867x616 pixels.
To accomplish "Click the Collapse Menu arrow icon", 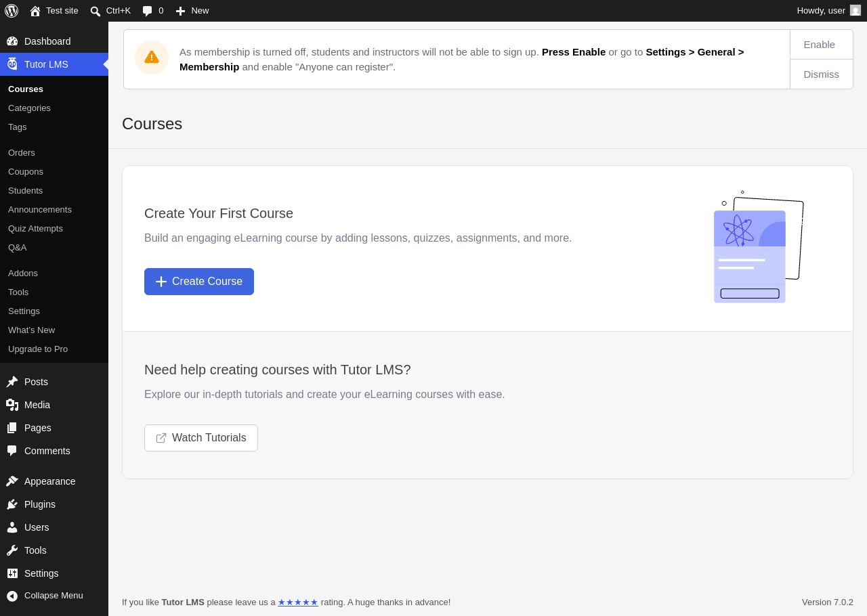I will pos(12,596).
